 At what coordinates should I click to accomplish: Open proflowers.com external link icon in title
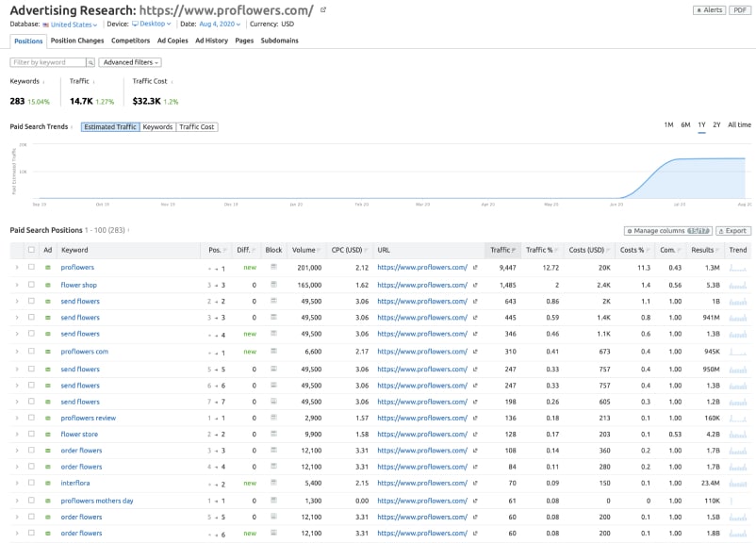(x=323, y=9)
